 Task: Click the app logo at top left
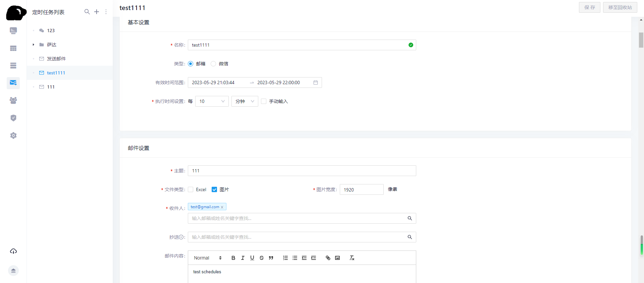pos(16,13)
